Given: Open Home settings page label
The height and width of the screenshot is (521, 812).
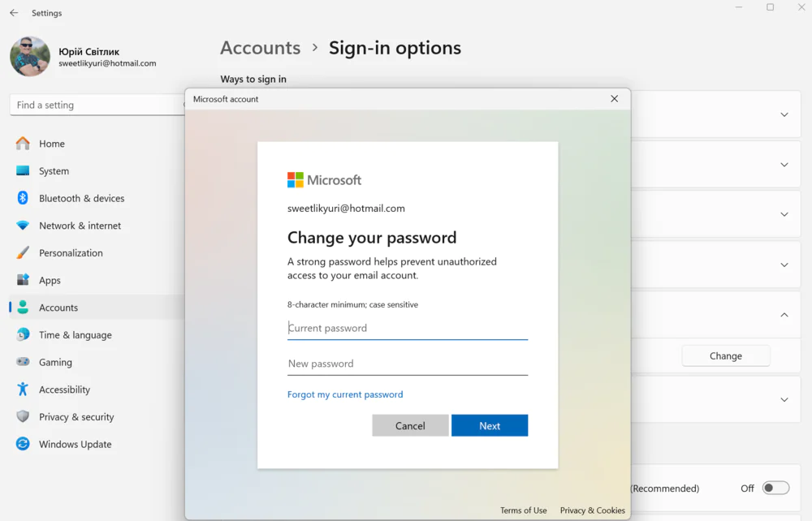Looking at the screenshot, I should click(x=52, y=144).
